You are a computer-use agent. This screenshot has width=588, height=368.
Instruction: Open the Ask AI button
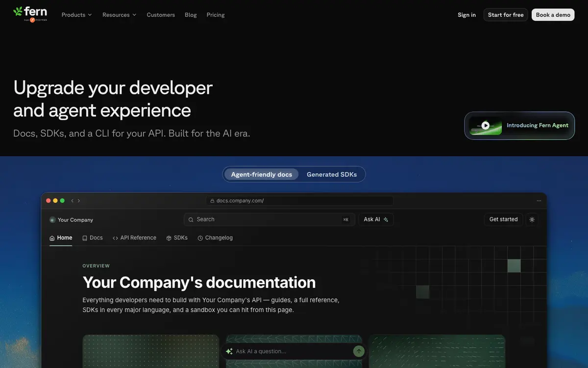pos(376,219)
